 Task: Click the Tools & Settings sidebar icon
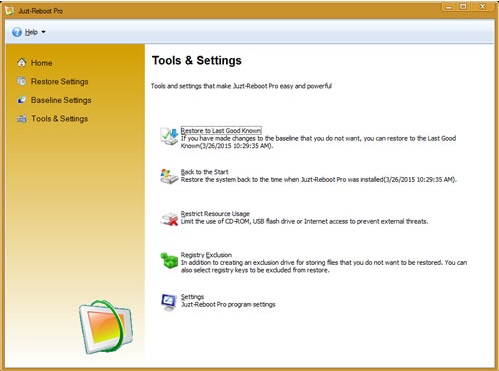point(22,118)
